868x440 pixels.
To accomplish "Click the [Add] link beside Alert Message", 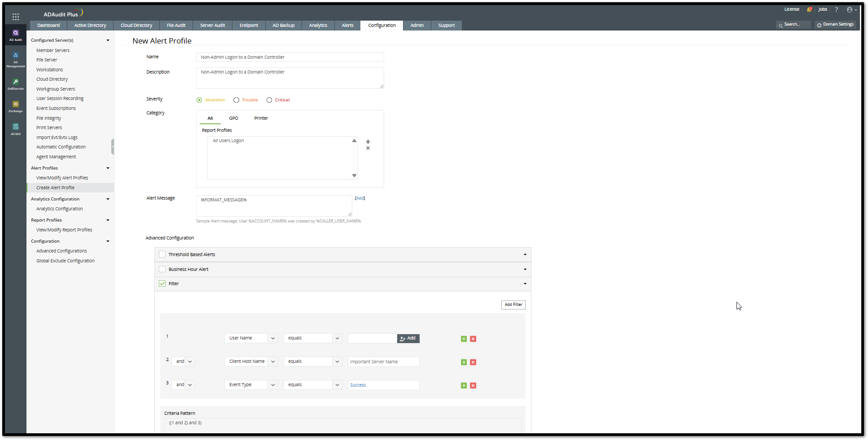I will tap(360, 198).
